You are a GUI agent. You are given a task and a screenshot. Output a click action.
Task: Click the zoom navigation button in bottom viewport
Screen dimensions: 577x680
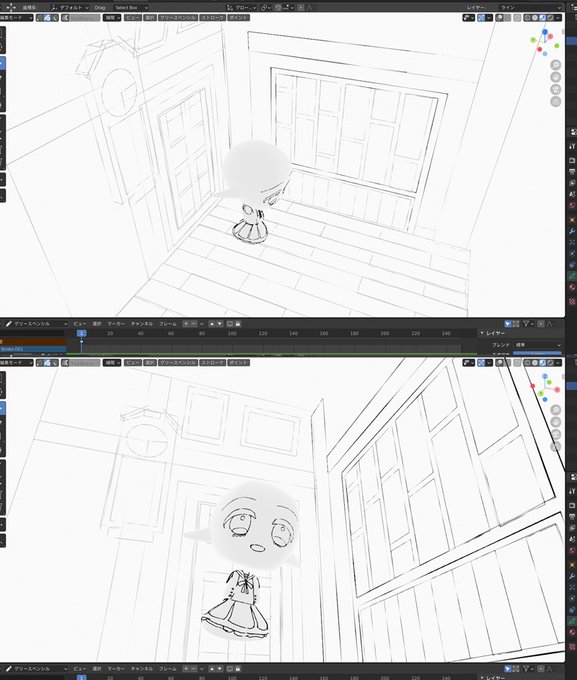(x=556, y=410)
